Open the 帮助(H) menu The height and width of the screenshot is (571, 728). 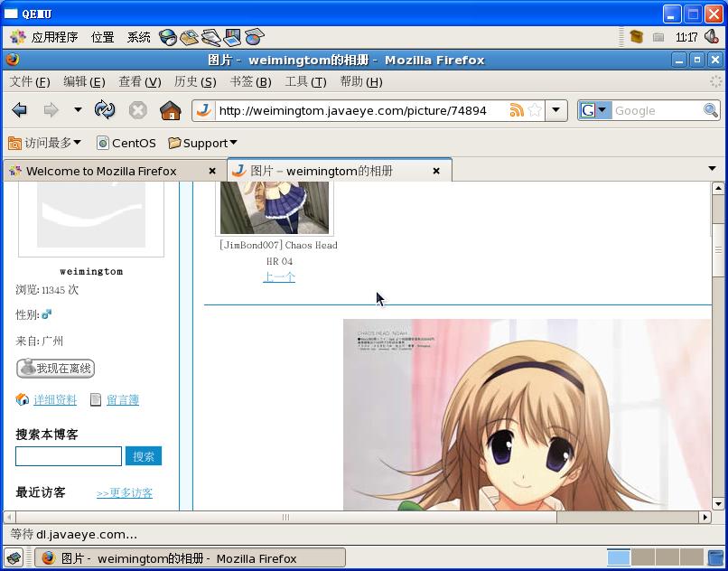click(x=360, y=82)
